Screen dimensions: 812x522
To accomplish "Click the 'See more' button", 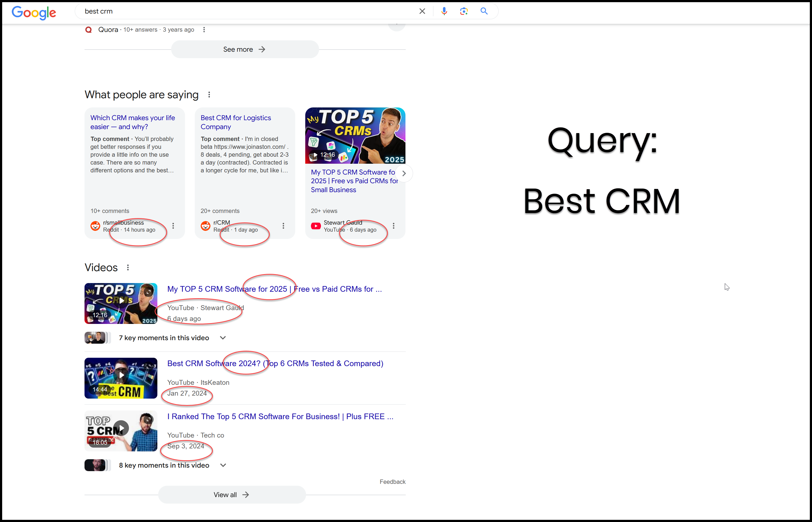I will 245,50.
